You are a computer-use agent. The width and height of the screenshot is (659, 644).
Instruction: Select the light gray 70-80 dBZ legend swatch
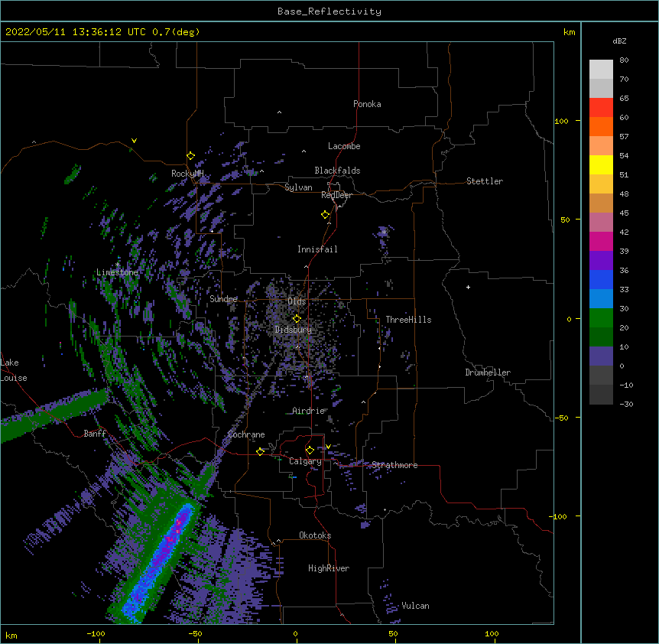[601, 70]
